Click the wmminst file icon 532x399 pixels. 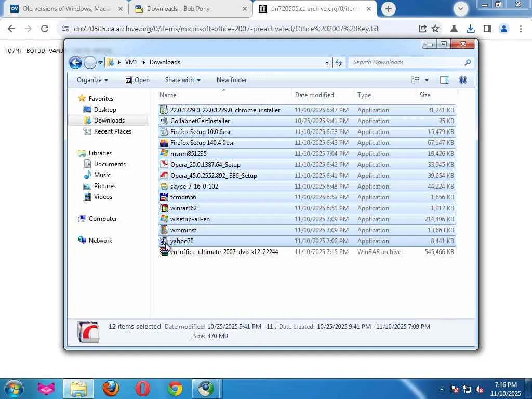point(164,230)
